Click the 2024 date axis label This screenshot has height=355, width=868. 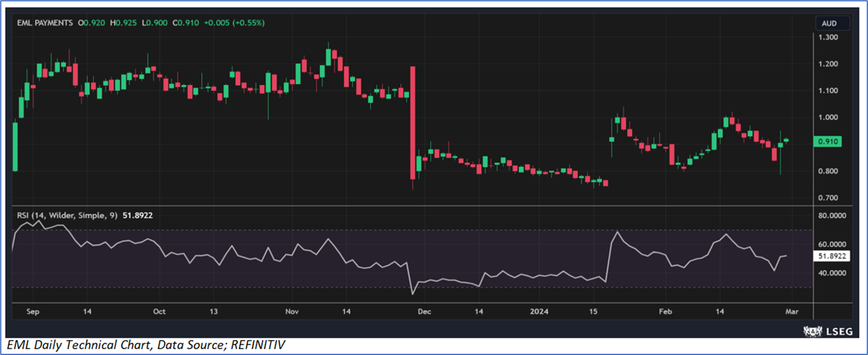point(539,311)
